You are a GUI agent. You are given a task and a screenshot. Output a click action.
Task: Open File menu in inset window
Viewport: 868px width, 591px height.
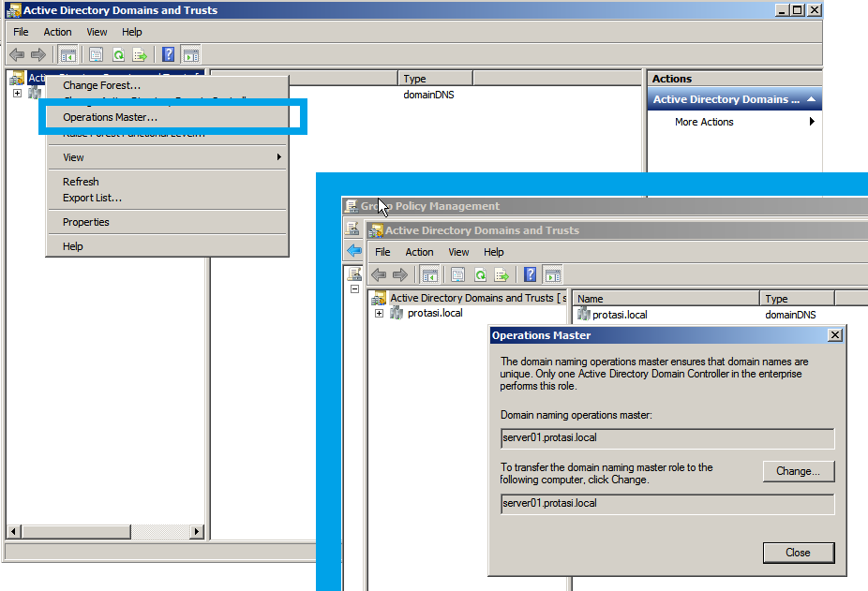tap(382, 252)
